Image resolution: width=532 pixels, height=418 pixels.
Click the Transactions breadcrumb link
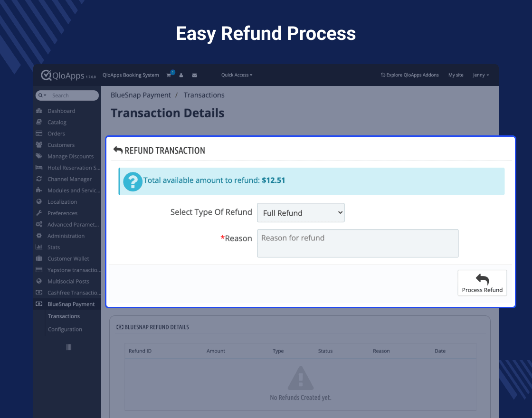tap(204, 95)
